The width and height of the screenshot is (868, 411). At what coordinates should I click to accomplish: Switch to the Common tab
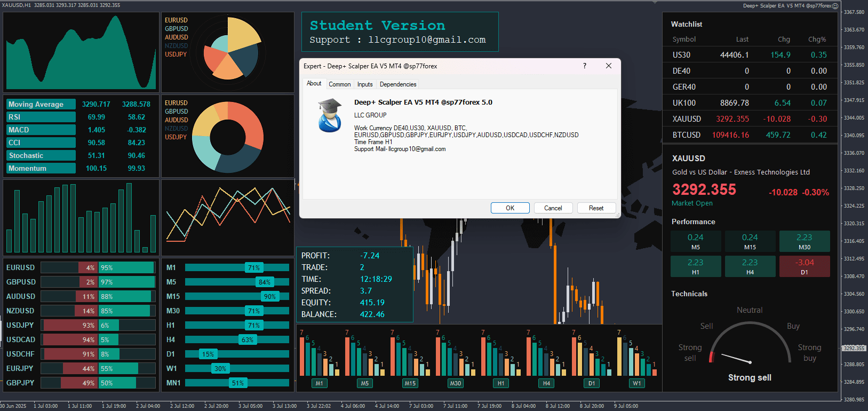coord(340,84)
